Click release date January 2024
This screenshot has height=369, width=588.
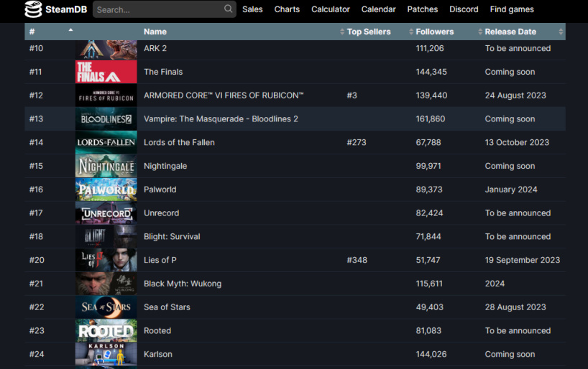pos(511,190)
